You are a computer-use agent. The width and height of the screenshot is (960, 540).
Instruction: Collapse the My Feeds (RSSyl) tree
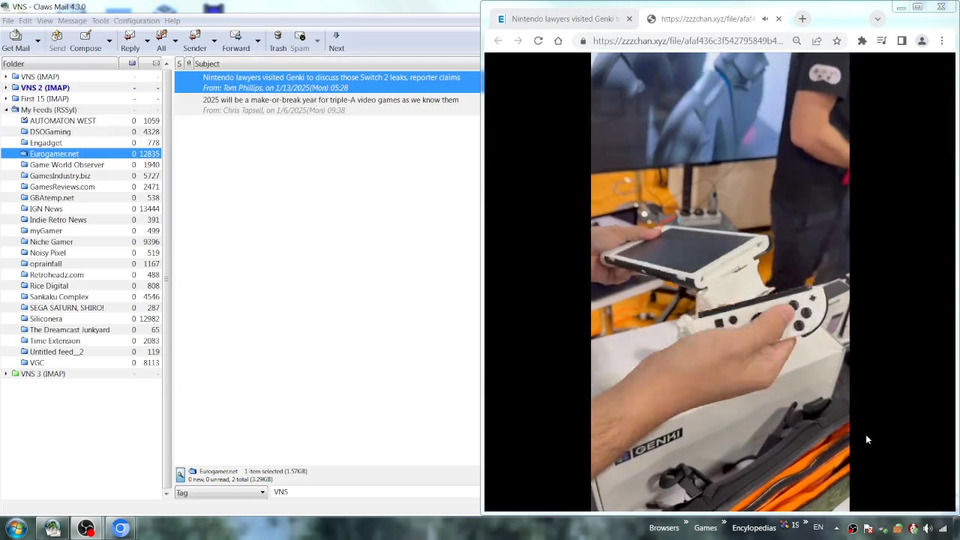(x=6, y=110)
